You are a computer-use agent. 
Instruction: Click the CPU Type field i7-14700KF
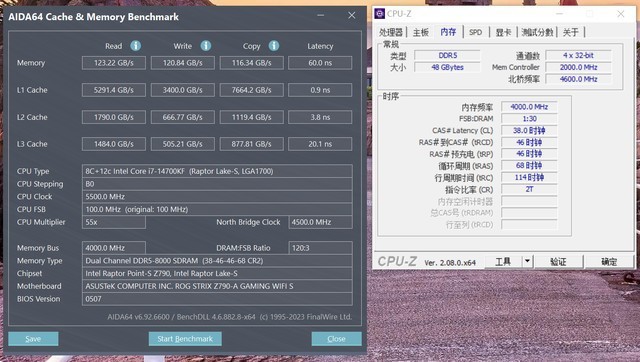click(217, 171)
